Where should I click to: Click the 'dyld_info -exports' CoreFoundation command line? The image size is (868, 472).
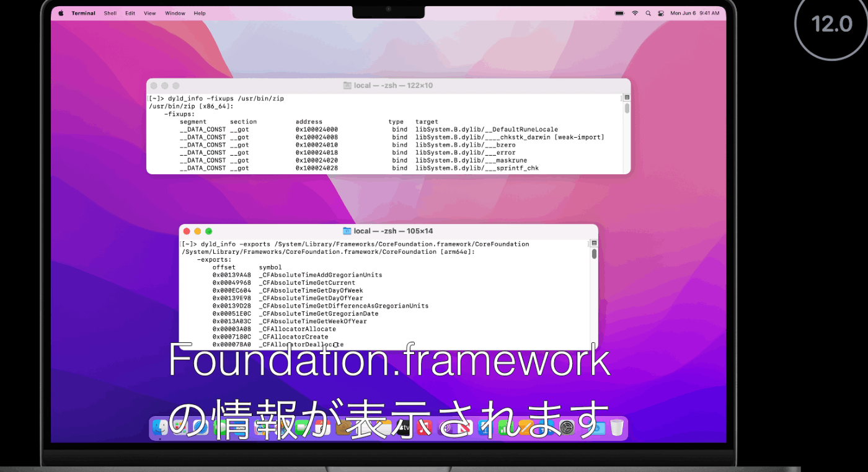365,244
